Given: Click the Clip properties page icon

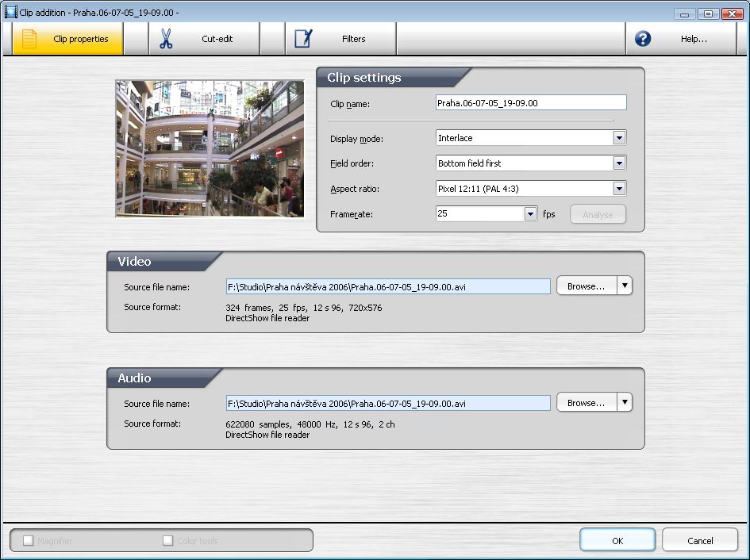Looking at the screenshot, I should click(x=29, y=39).
